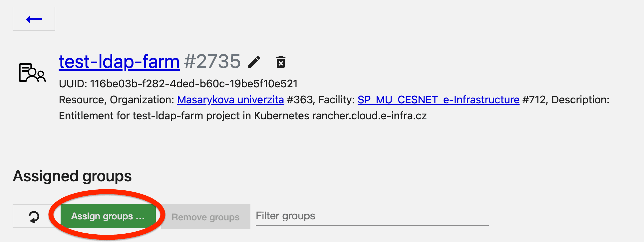Click the "Resource, Organization:" label

point(116,100)
